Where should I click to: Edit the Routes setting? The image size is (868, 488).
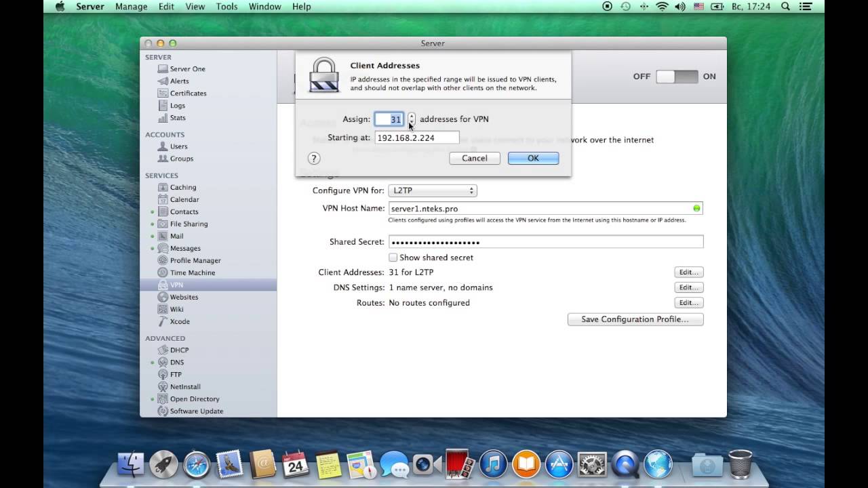click(x=688, y=303)
